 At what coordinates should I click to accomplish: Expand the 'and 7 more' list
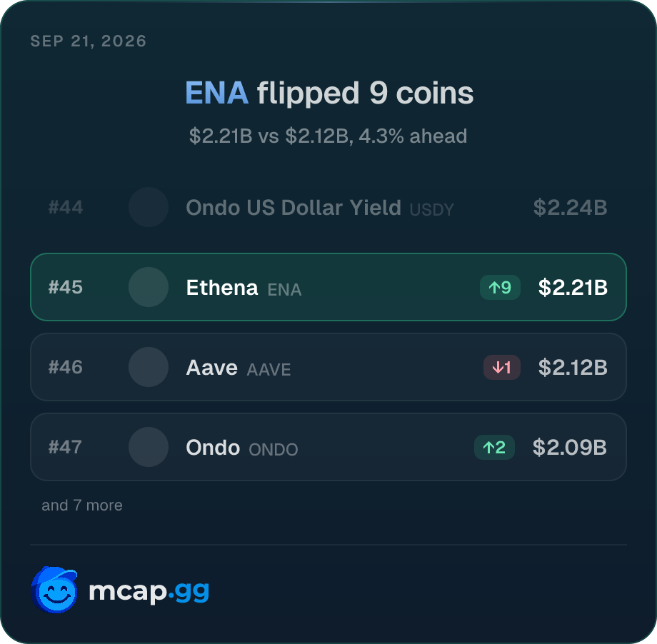coord(82,505)
